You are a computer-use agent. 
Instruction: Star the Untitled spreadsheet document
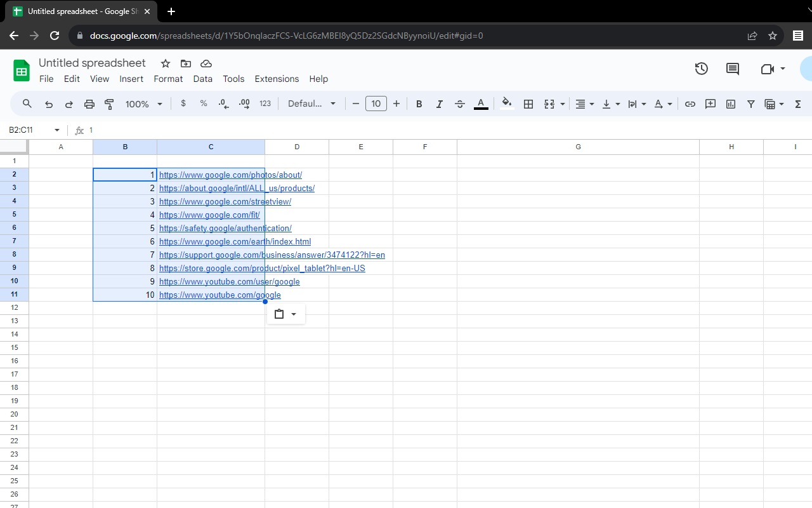(x=166, y=63)
